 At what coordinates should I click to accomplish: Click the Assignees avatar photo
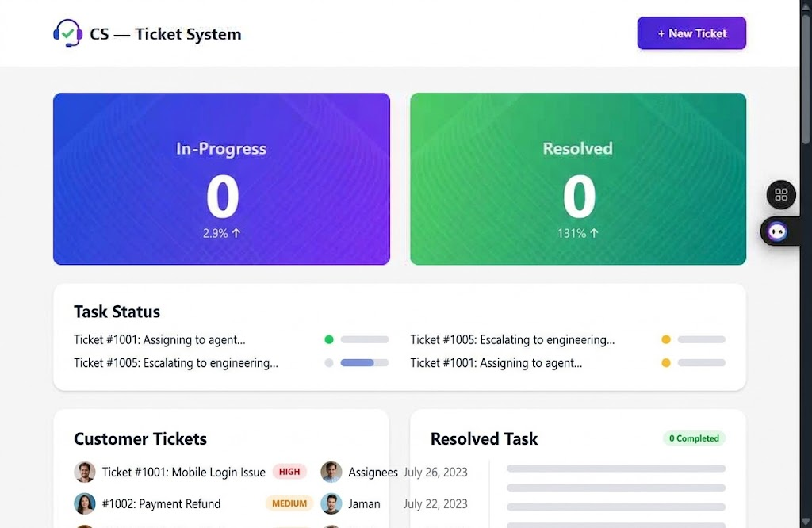coord(331,472)
